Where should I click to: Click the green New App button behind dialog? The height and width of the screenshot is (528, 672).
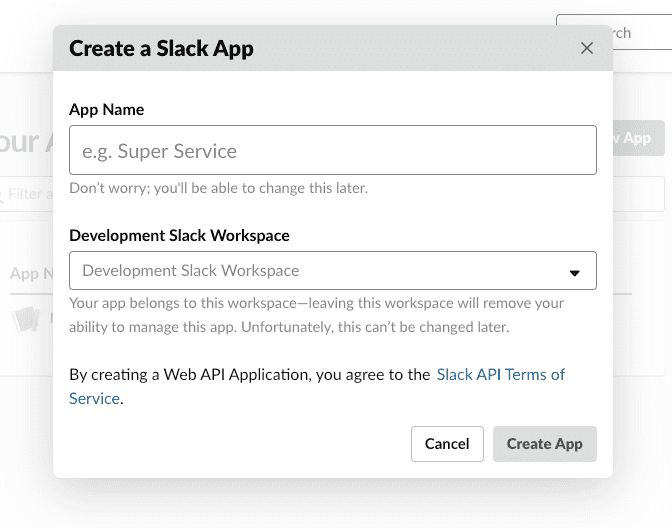pyautogui.click(x=639, y=138)
